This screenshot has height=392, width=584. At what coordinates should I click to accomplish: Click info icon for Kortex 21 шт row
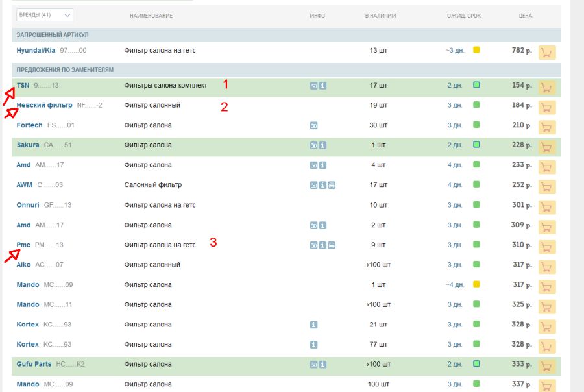[313, 325]
